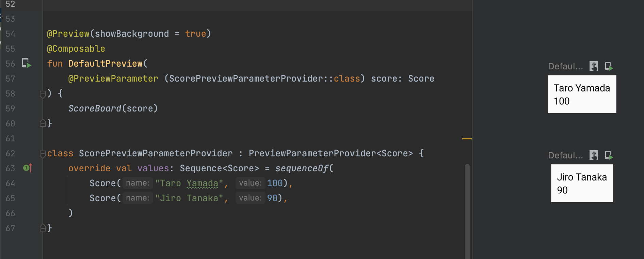Run DefaultPreview from the line 56 gutter icon
644x259 pixels.
[27, 63]
